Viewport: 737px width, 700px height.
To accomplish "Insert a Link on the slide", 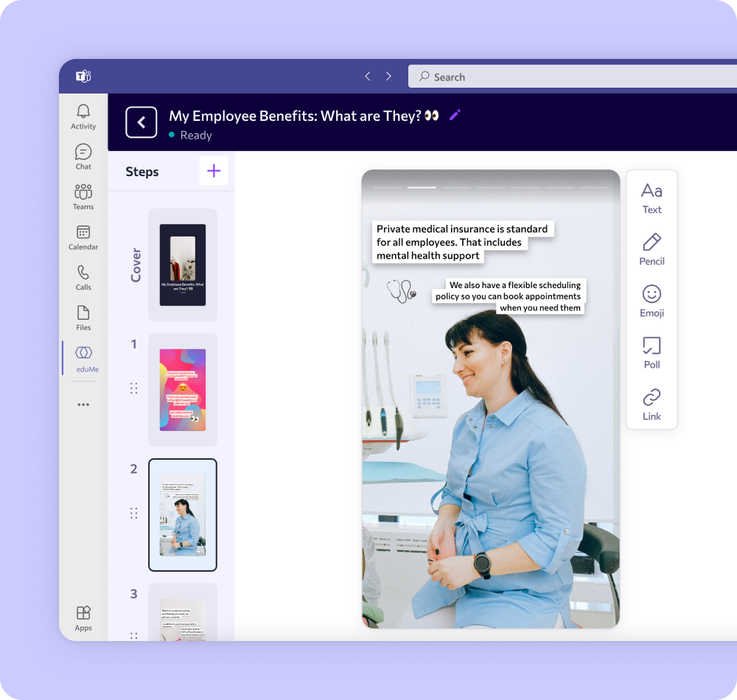I will pyautogui.click(x=652, y=405).
